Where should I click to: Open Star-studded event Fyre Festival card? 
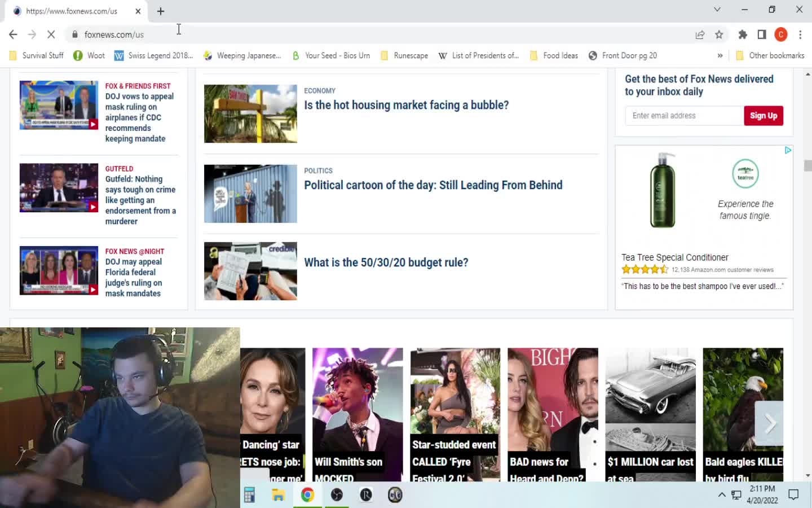pos(455,414)
